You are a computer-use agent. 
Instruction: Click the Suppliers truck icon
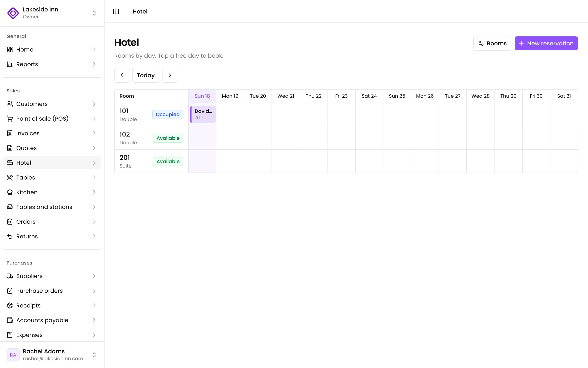[10, 276]
